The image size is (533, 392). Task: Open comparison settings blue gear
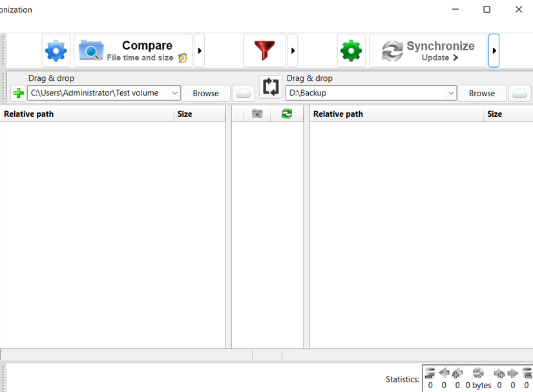pos(56,50)
